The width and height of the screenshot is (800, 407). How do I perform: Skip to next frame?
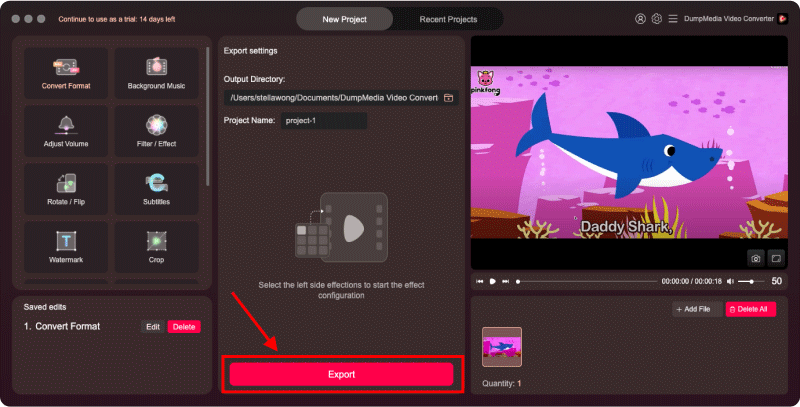click(506, 281)
